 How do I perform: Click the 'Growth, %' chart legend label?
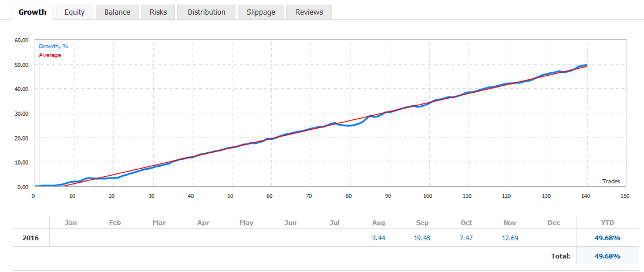[x=53, y=46]
